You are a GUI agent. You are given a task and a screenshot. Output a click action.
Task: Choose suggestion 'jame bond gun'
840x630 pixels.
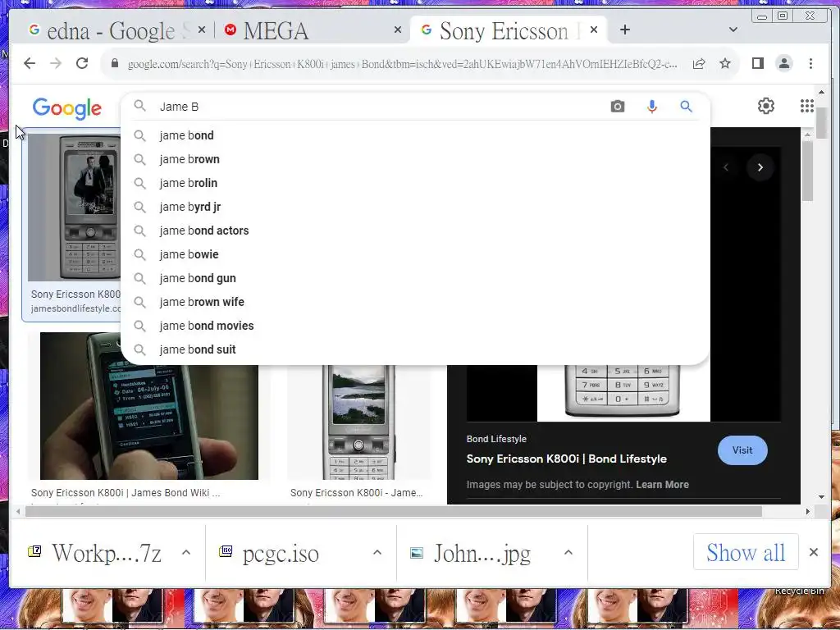(x=415, y=278)
